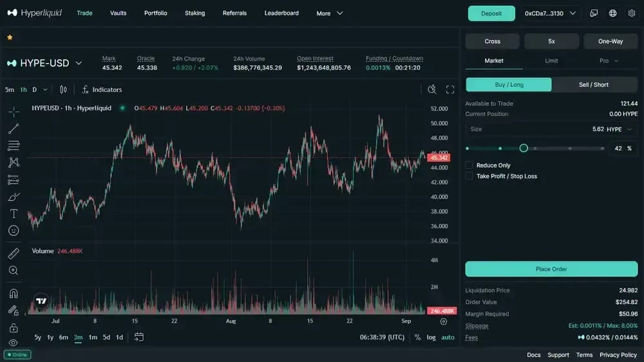The image size is (644, 362).
Task: Toggle stay in drawing mode
Action: pyautogui.click(x=14, y=310)
